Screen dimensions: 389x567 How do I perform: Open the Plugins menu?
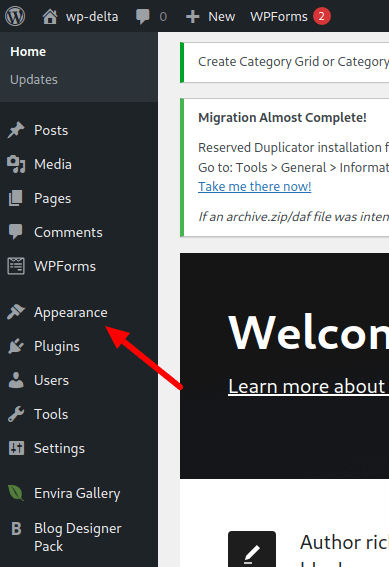57,346
